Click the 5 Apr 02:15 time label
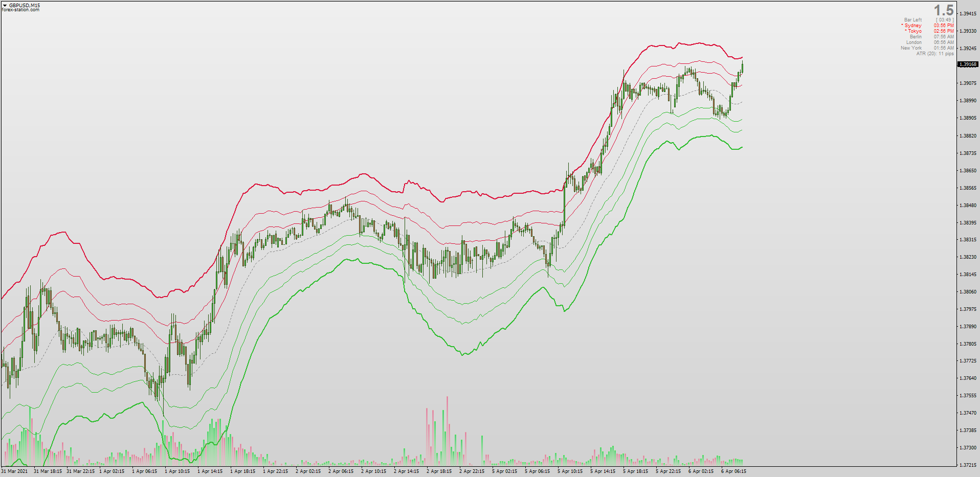Image resolution: width=980 pixels, height=477 pixels. tap(505, 471)
